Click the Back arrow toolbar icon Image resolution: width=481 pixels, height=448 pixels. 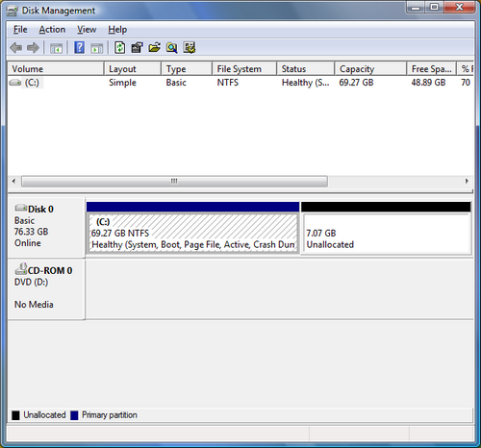15,48
